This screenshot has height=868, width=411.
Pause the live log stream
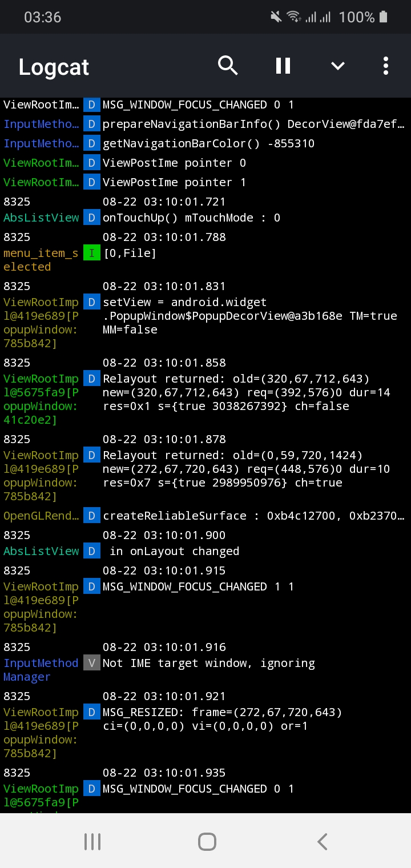(x=283, y=65)
